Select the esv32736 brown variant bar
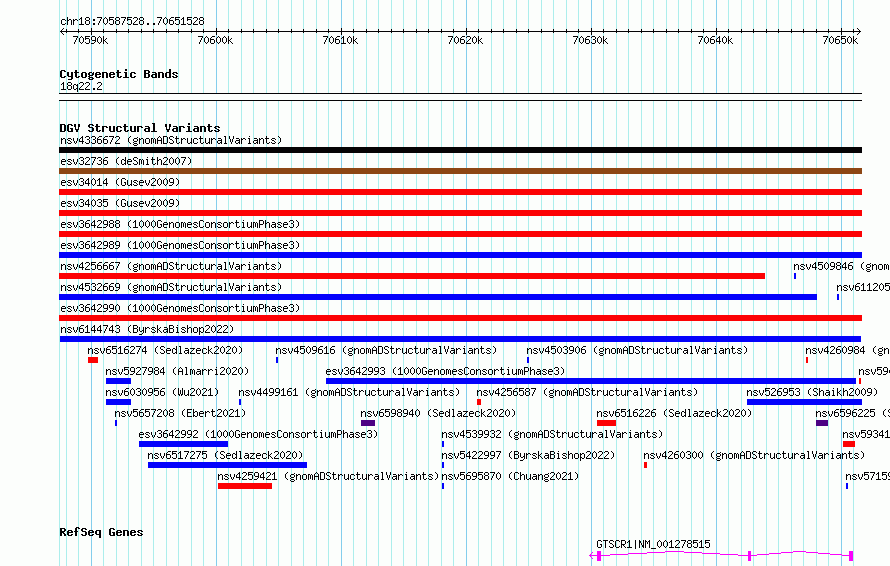The width and height of the screenshot is (890, 566). [460, 171]
